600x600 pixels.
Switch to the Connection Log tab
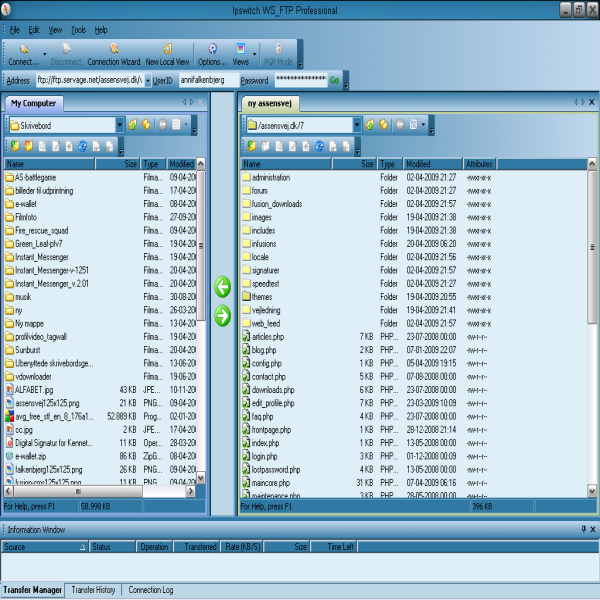pyautogui.click(x=151, y=590)
